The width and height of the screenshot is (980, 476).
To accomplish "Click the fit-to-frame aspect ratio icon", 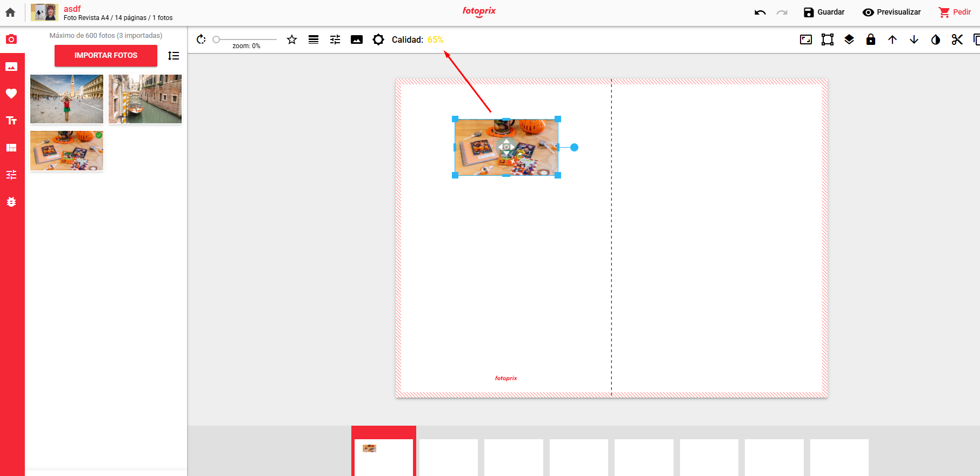I will 806,39.
